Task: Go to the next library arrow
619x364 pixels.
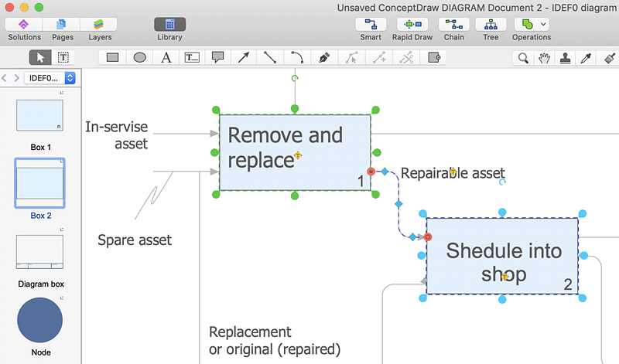Action: (x=16, y=78)
